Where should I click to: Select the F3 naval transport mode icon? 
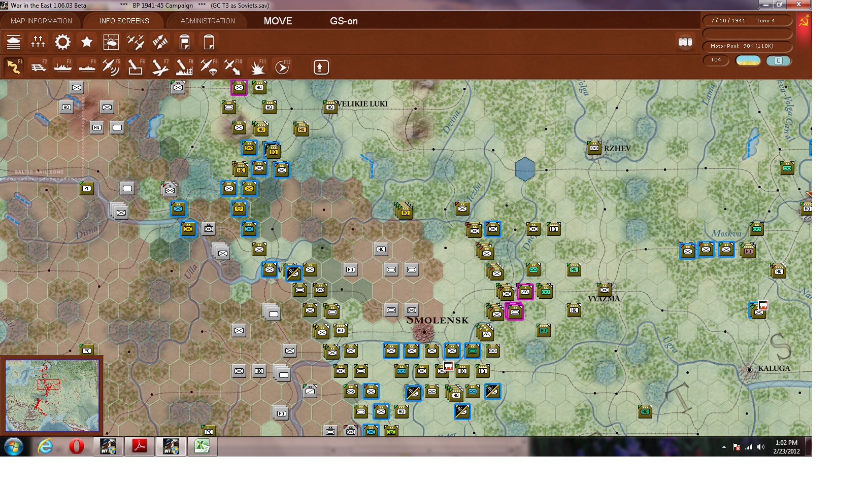pos(62,67)
